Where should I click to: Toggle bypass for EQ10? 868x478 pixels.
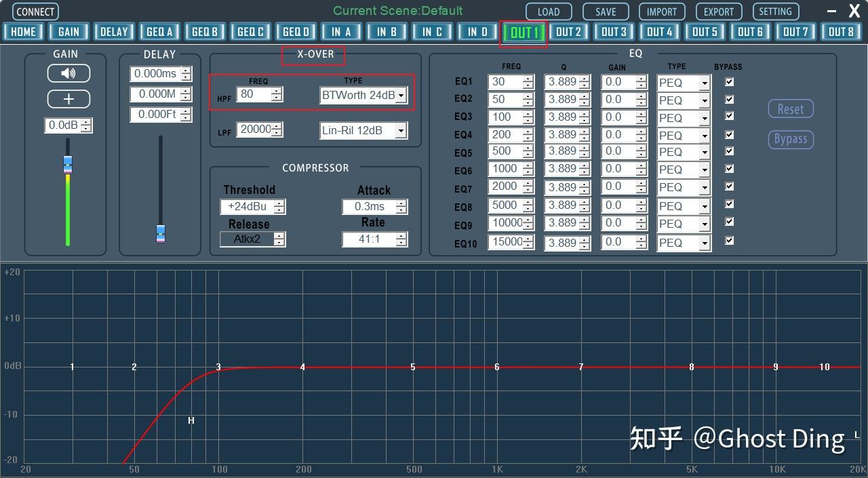(728, 241)
